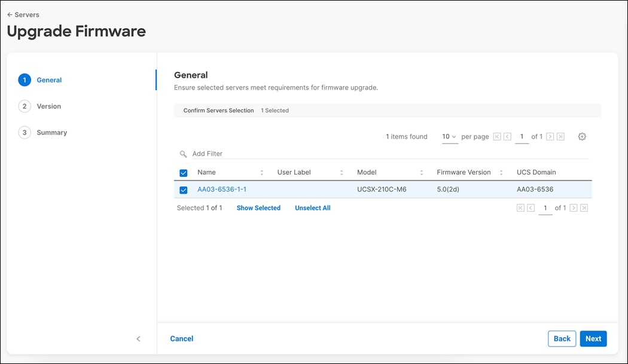The height and width of the screenshot is (364, 628).
Task: Click the first-page icon in top pagination
Action: tap(496, 136)
